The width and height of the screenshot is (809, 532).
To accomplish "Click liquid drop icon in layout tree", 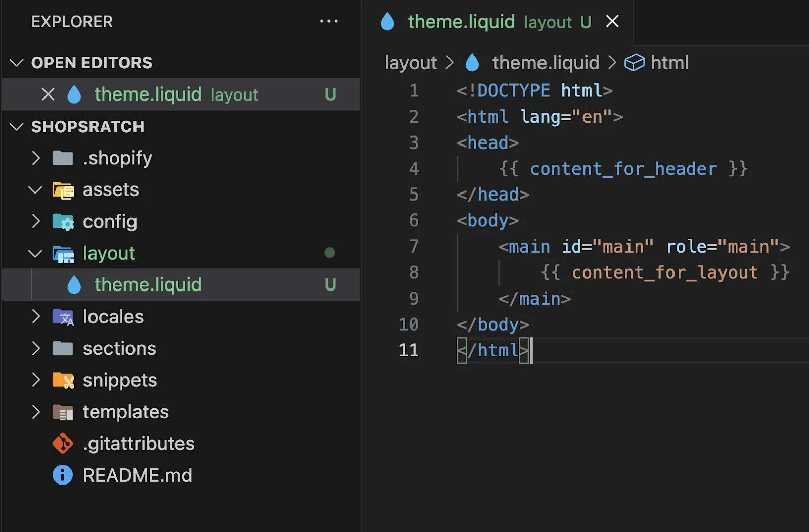I will [74, 285].
